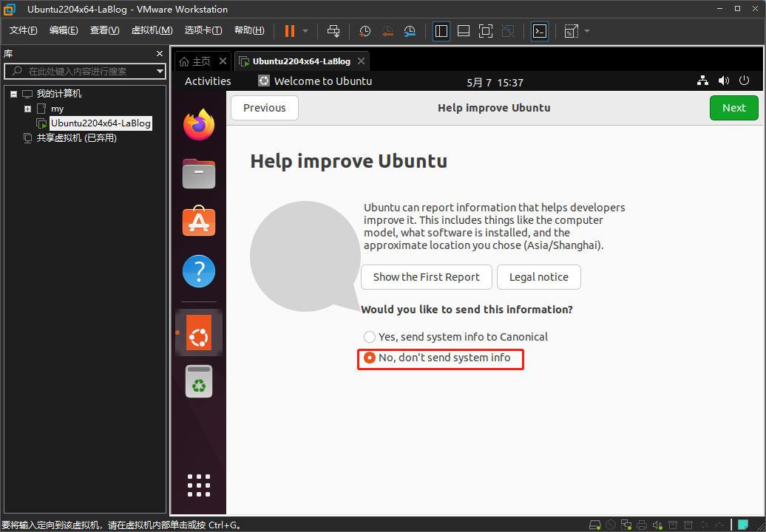Open the Help app from the dock
The image size is (766, 532).
point(199,271)
